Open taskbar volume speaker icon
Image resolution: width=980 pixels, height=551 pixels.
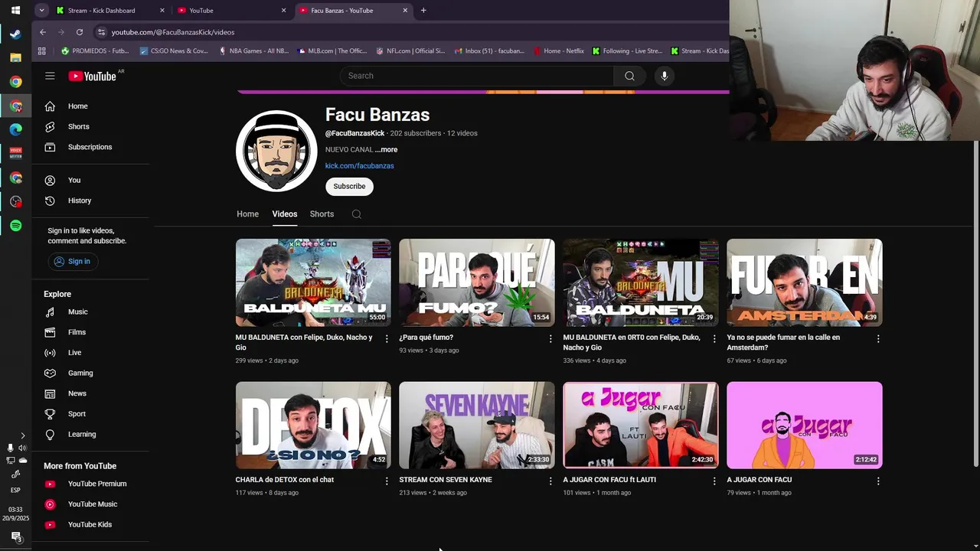pyautogui.click(x=21, y=448)
